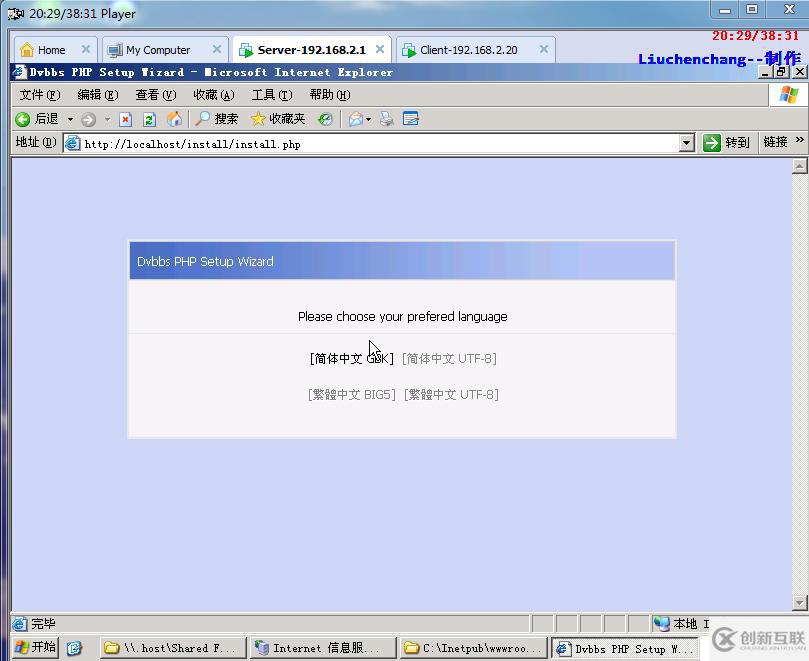Click the 完毕 status bar text
This screenshot has height=661, width=809.
43,624
